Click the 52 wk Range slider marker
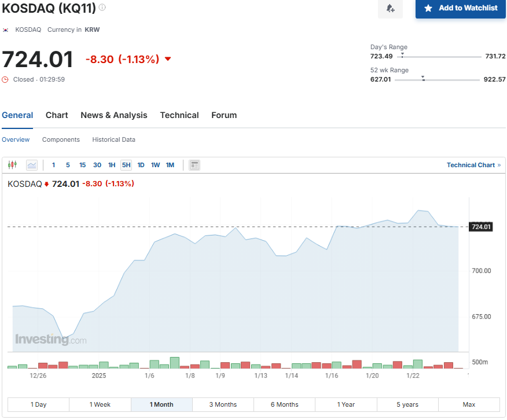Viewport: 507px width, 420px height. (423, 79)
